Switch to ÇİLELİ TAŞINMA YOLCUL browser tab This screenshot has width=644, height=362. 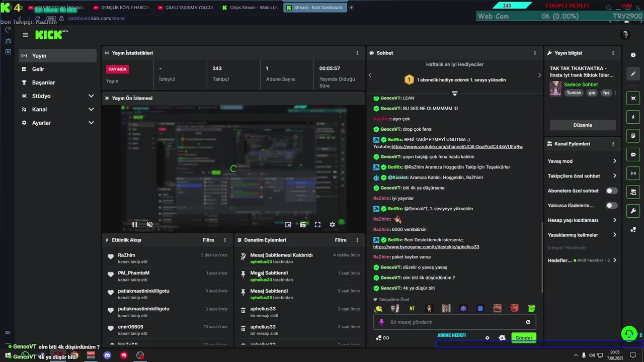pos(186,8)
